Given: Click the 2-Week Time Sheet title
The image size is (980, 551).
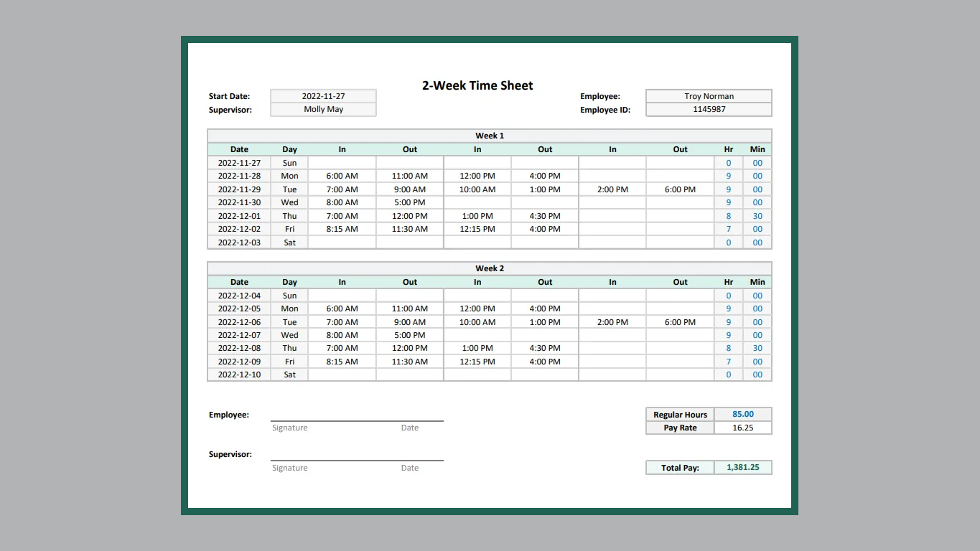Looking at the screenshot, I should pos(477,85).
